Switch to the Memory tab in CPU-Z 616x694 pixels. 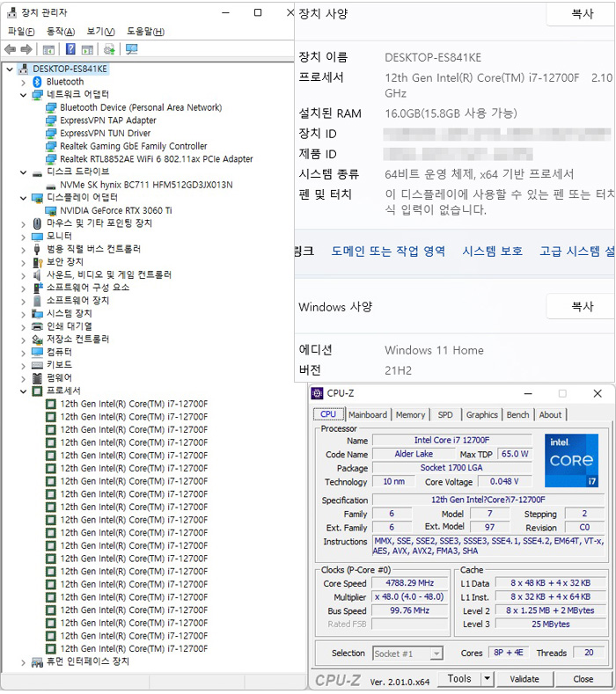410,414
